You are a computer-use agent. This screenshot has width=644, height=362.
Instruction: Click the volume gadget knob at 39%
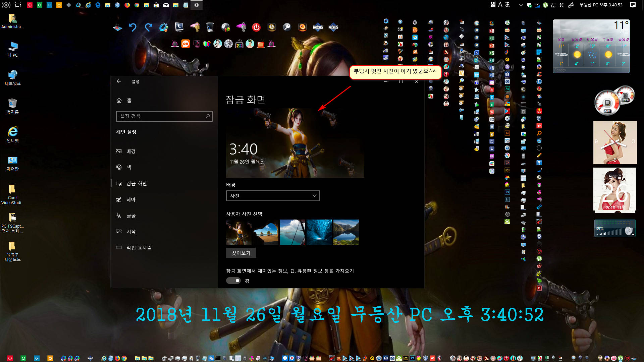629,231
